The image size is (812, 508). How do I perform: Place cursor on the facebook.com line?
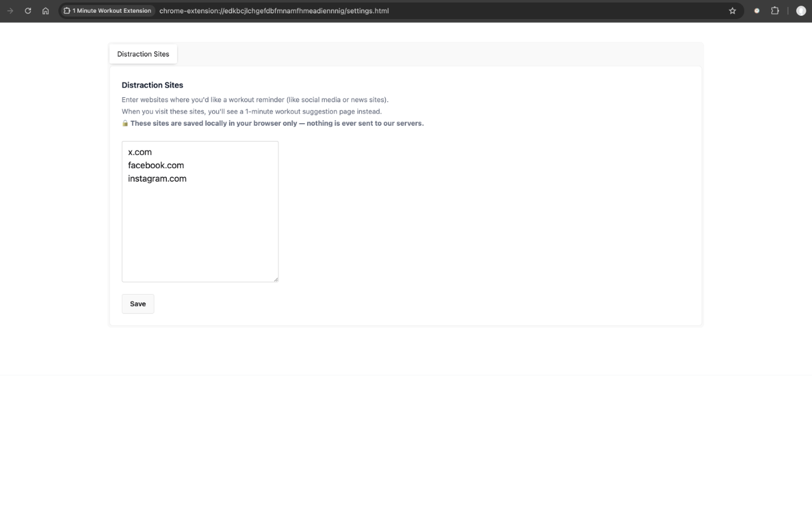(x=156, y=165)
